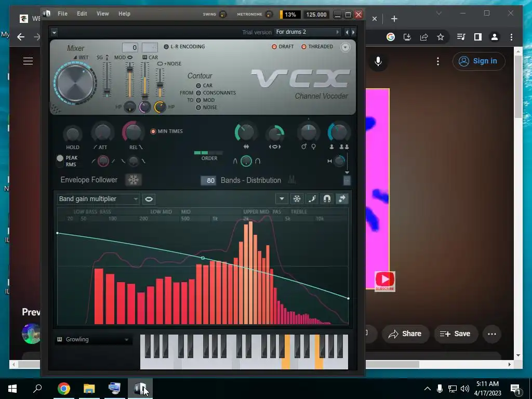Click the Windows Start button
Viewport: 532px width, 399px height.
(x=12, y=389)
